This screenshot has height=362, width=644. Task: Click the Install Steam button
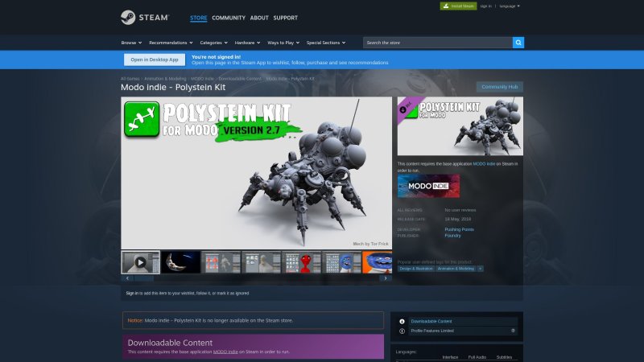(458, 6)
